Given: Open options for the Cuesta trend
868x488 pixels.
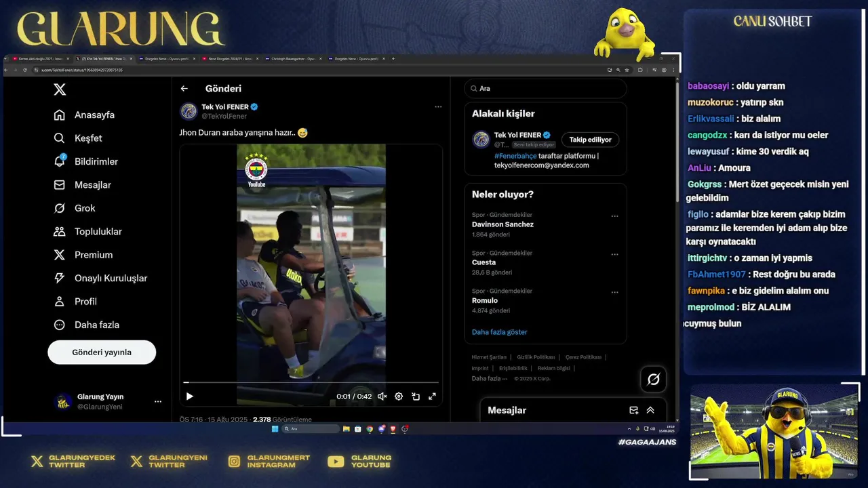Looking at the screenshot, I should (x=614, y=255).
